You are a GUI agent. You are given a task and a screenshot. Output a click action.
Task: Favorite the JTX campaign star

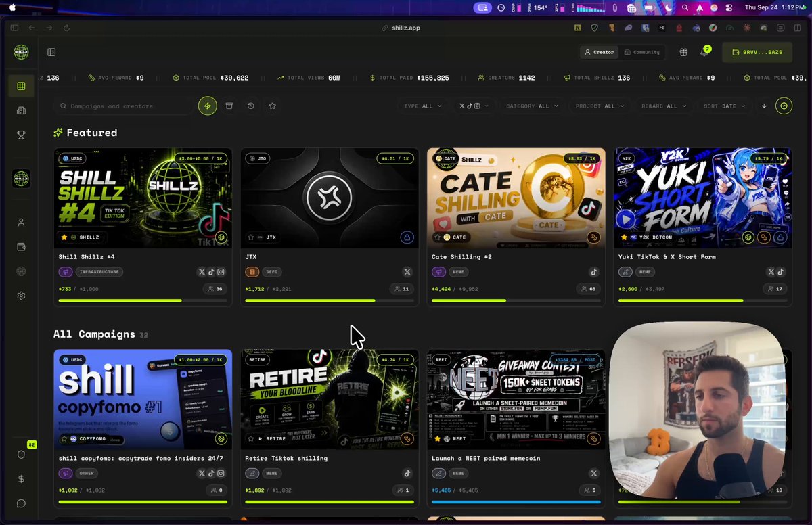click(251, 237)
